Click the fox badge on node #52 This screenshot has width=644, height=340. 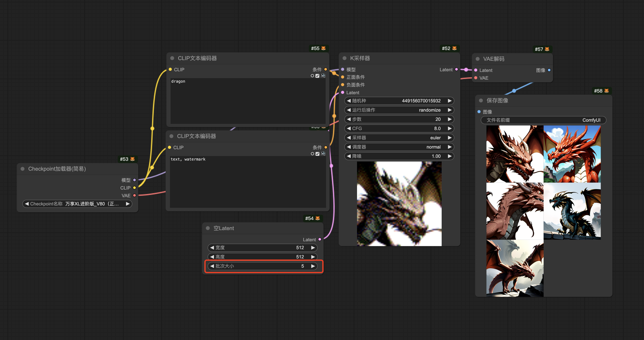[x=455, y=48]
